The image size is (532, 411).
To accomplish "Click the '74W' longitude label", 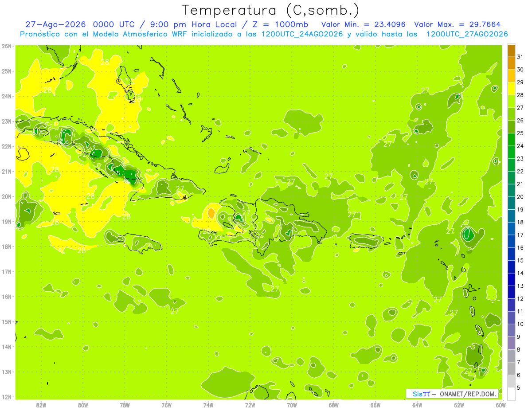I will [208, 405].
